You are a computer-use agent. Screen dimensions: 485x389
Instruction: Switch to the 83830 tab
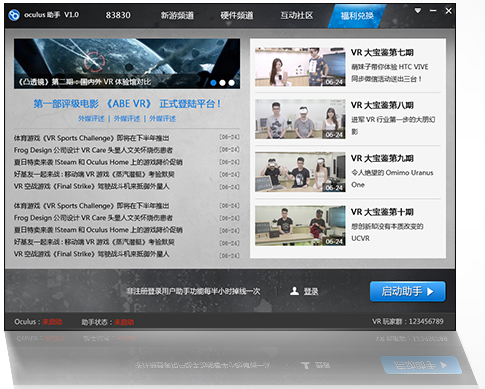118,15
